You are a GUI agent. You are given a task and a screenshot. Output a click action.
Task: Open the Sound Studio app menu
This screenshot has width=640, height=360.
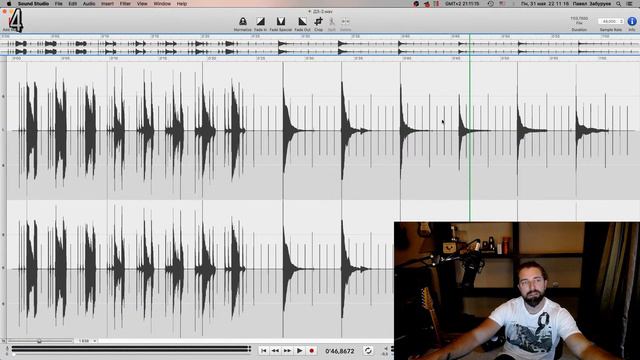(33, 4)
